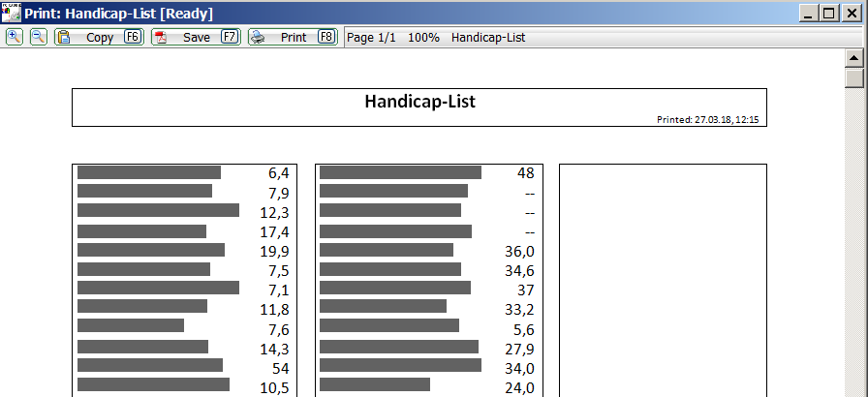Click the Handicap-List label in status bar
The image size is (868, 397).
coord(488,38)
